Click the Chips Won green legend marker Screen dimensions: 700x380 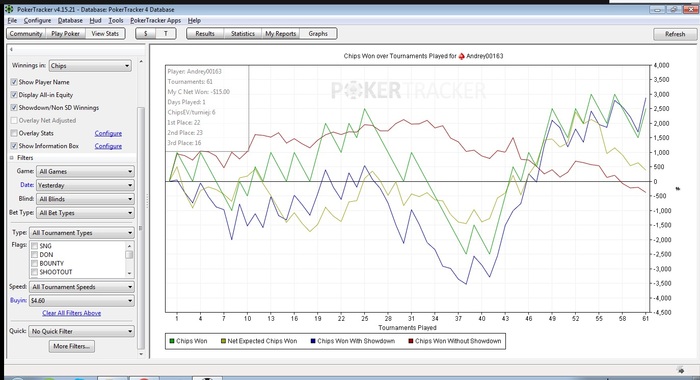[x=171, y=341]
